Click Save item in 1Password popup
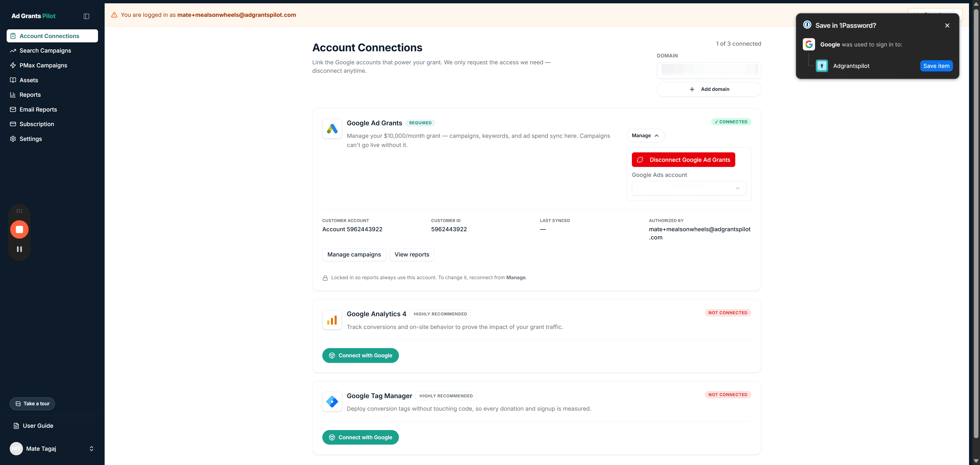The height and width of the screenshot is (465, 980). [x=936, y=66]
